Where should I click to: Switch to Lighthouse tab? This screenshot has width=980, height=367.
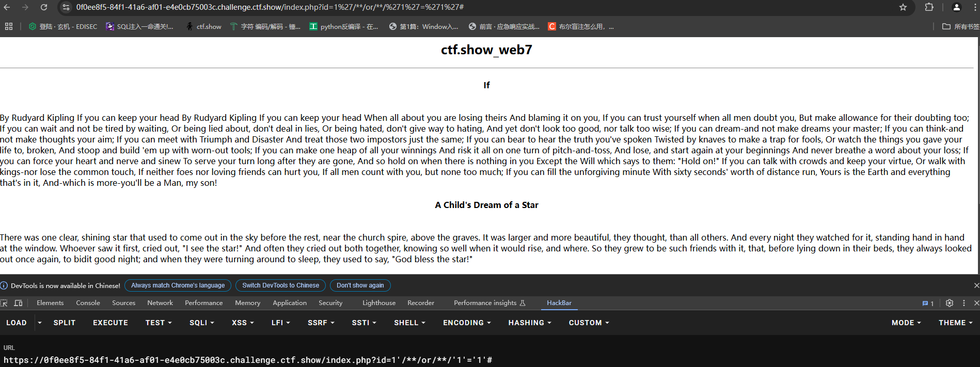coord(379,303)
